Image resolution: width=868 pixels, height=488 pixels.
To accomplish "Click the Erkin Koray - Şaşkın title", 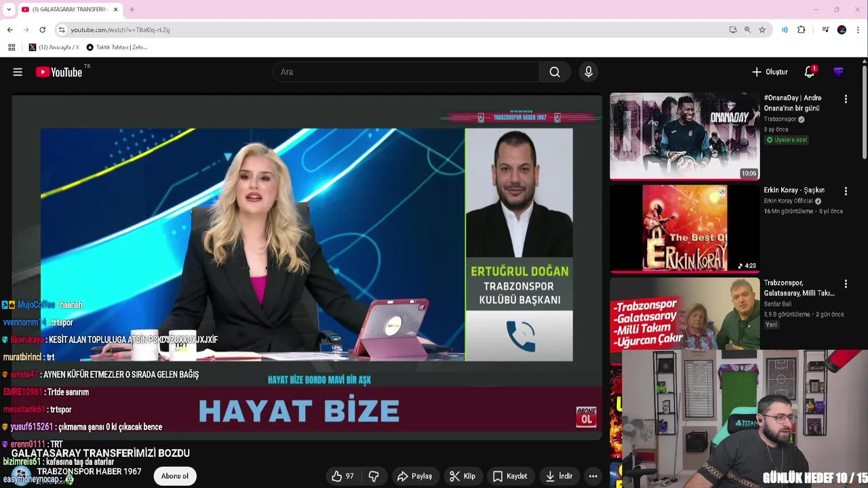I will click(794, 190).
